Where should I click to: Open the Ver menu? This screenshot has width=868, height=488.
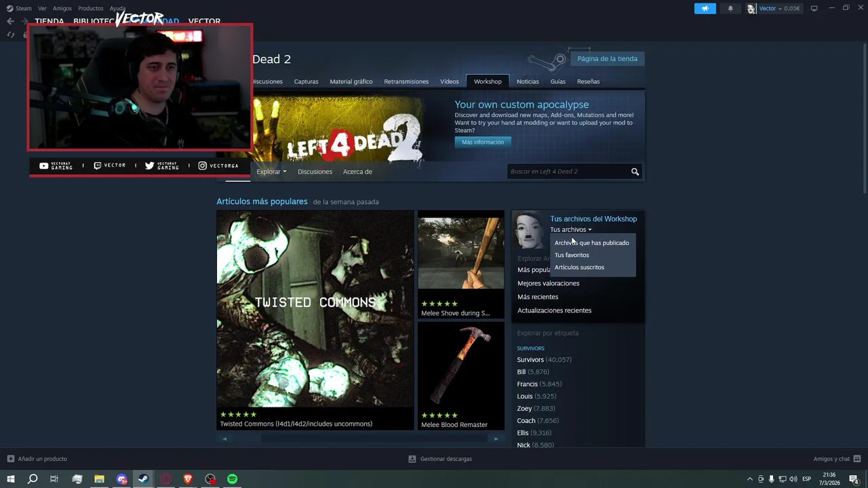click(x=42, y=8)
